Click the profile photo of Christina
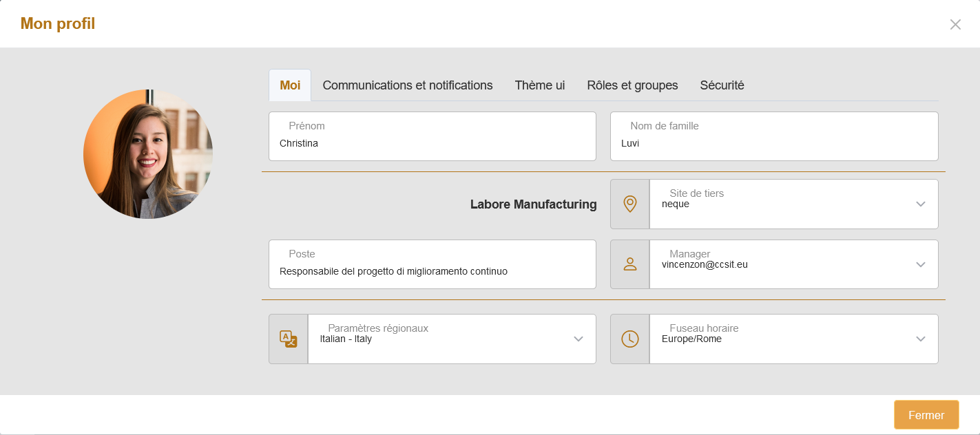 click(x=148, y=154)
